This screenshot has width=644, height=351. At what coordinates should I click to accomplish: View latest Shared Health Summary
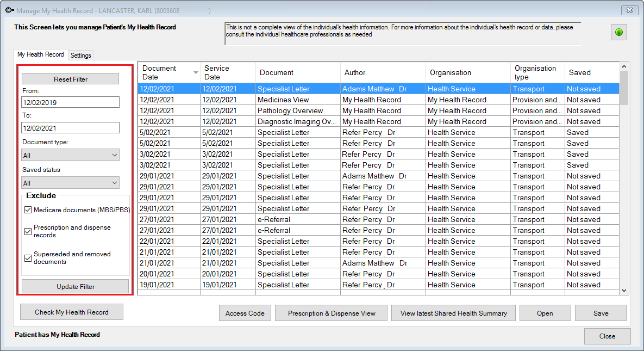pos(453,313)
